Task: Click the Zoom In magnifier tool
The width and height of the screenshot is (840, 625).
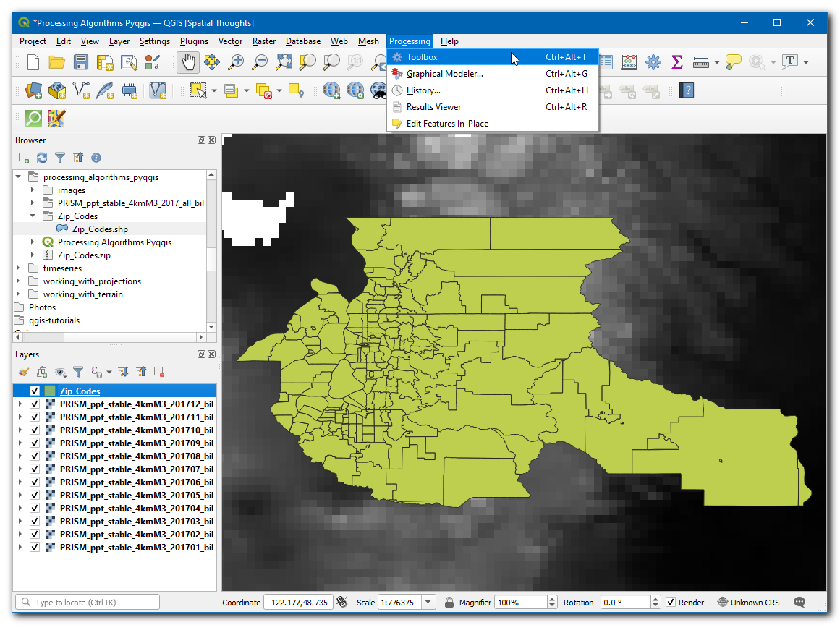Action: (x=235, y=63)
